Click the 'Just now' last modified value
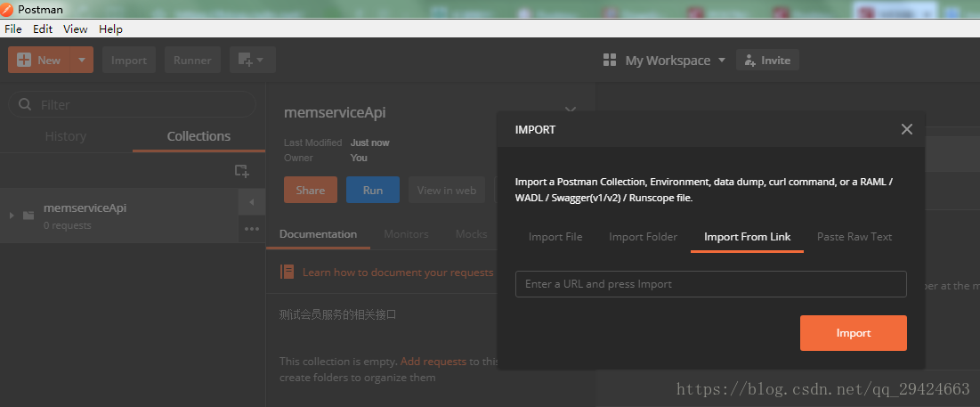The width and height of the screenshot is (980, 407). tap(370, 142)
